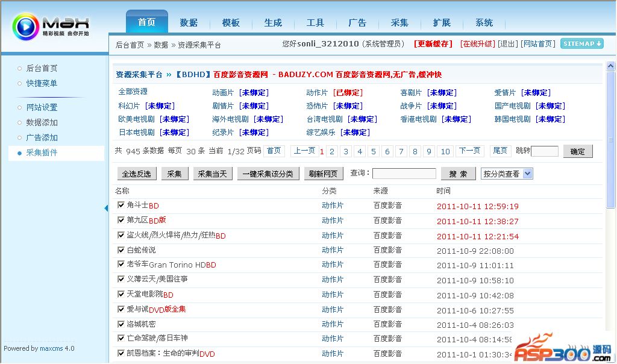Viewport: 617px width, 364px height.
Task: Switch to the 数据 tab
Action: tap(189, 23)
